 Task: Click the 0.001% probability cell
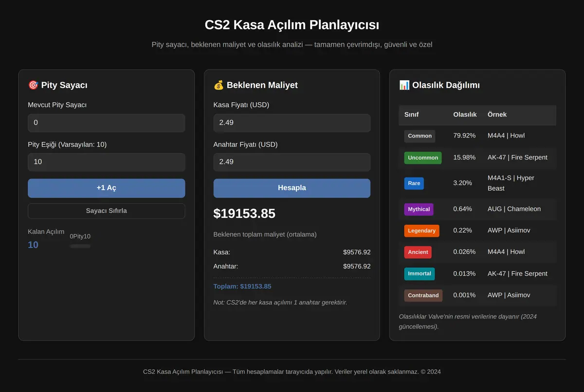pyautogui.click(x=464, y=295)
